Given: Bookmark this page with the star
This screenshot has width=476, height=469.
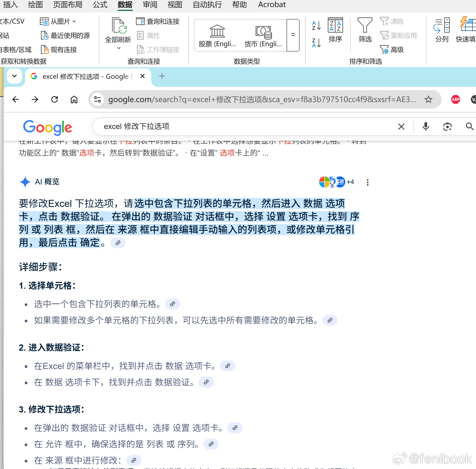Looking at the screenshot, I should click(429, 100).
